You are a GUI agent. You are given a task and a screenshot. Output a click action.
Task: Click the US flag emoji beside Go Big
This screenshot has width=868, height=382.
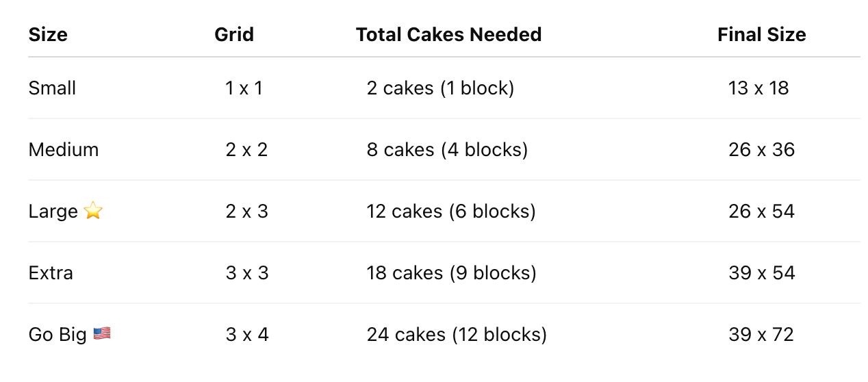pos(102,334)
